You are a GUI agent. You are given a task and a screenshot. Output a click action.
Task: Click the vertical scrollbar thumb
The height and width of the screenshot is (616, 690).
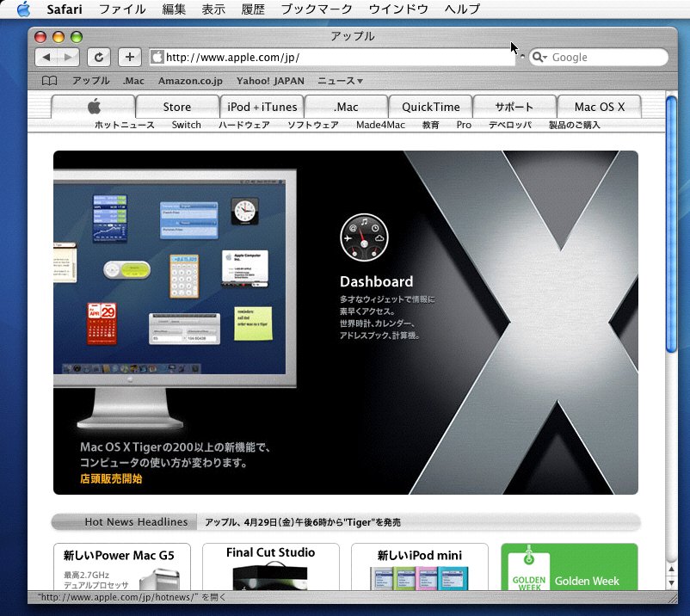tap(671, 225)
